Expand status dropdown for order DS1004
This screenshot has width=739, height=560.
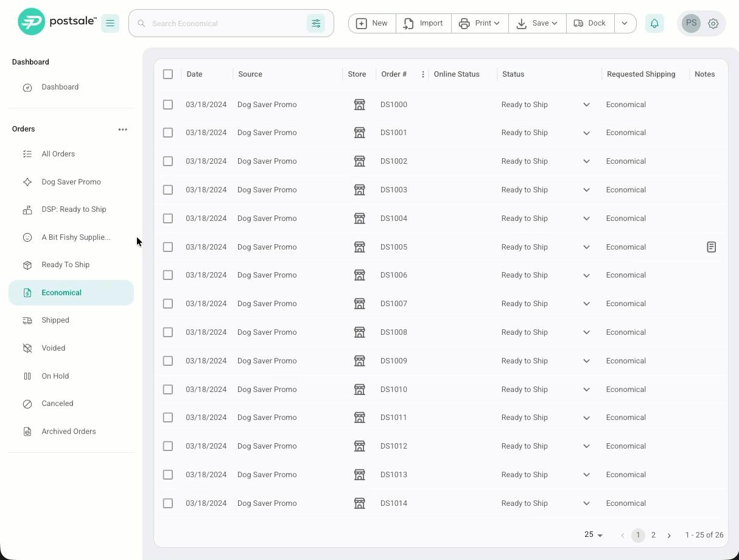pyautogui.click(x=586, y=219)
